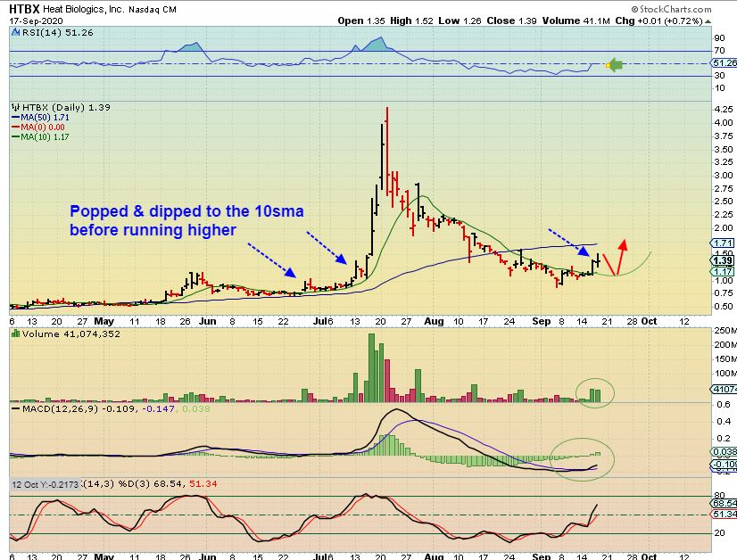Click the Close 1.39 value in the header

click(511, 21)
